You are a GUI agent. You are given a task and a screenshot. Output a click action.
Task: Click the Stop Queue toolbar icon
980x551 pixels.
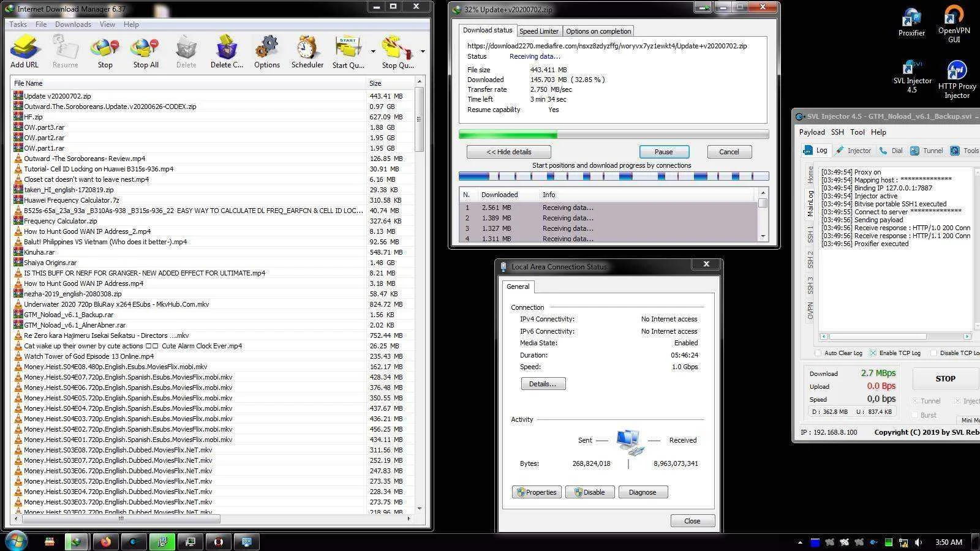pyautogui.click(x=398, y=51)
